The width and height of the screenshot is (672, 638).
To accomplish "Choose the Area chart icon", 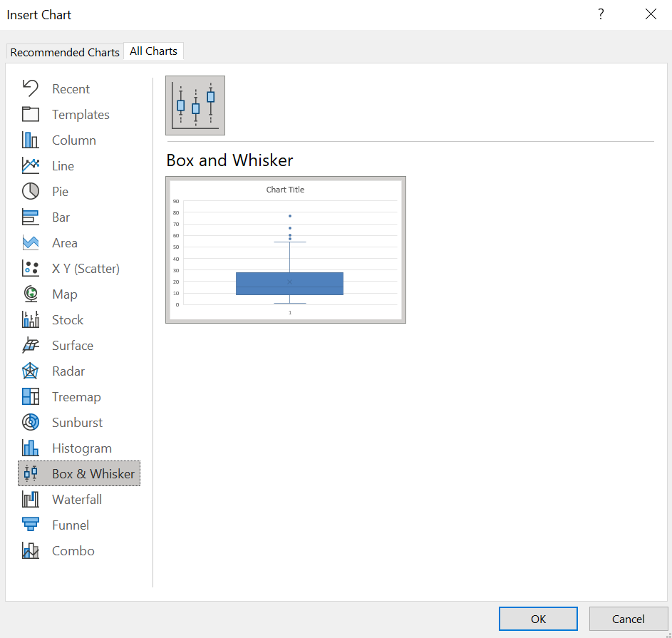I will pyautogui.click(x=30, y=242).
